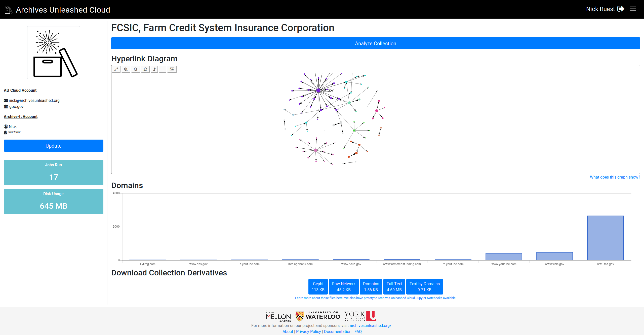Click the fdic.gov node in diagram
The height and width of the screenshot is (335, 644).
[318, 90]
